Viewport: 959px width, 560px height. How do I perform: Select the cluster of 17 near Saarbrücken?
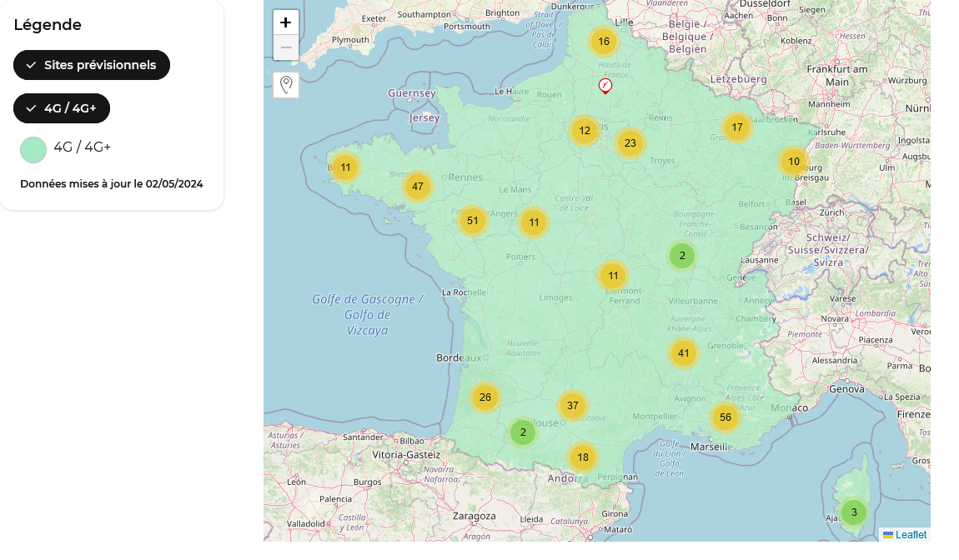point(737,127)
